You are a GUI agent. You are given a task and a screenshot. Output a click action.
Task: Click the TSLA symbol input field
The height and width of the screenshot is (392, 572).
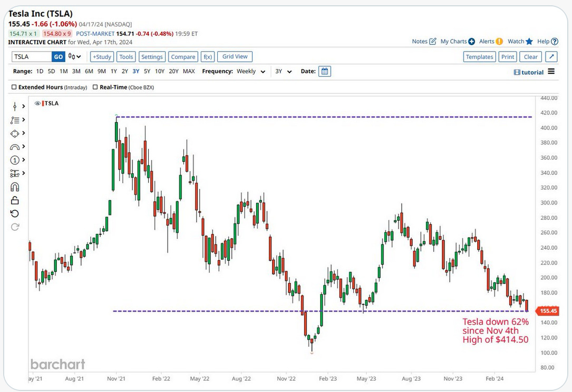[x=32, y=56]
